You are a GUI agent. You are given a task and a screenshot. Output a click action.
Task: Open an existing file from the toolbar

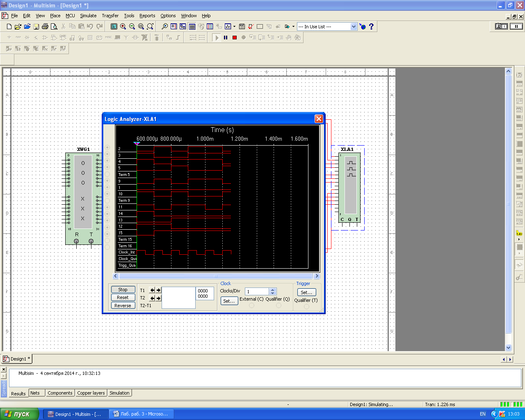click(x=18, y=26)
